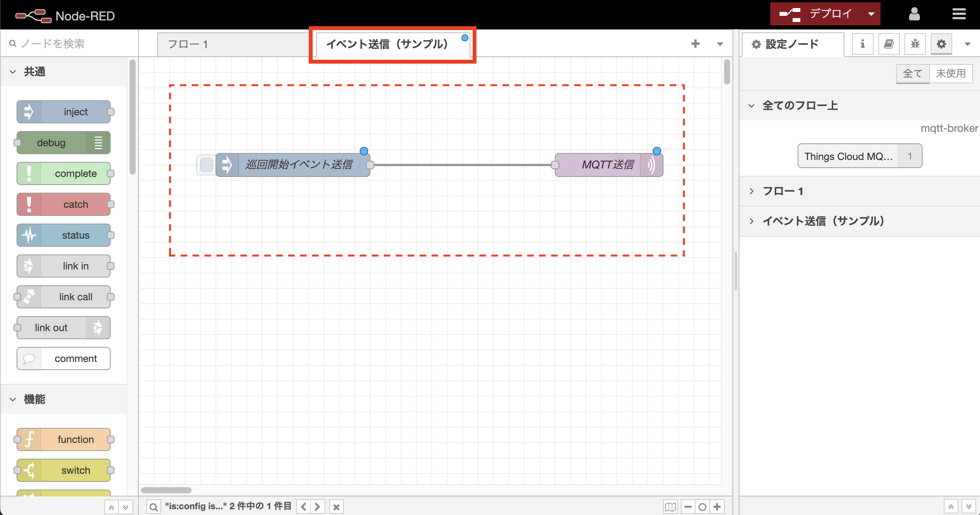Toggle the navigator map view
The width and height of the screenshot is (980, 515).
pos(670,507)
